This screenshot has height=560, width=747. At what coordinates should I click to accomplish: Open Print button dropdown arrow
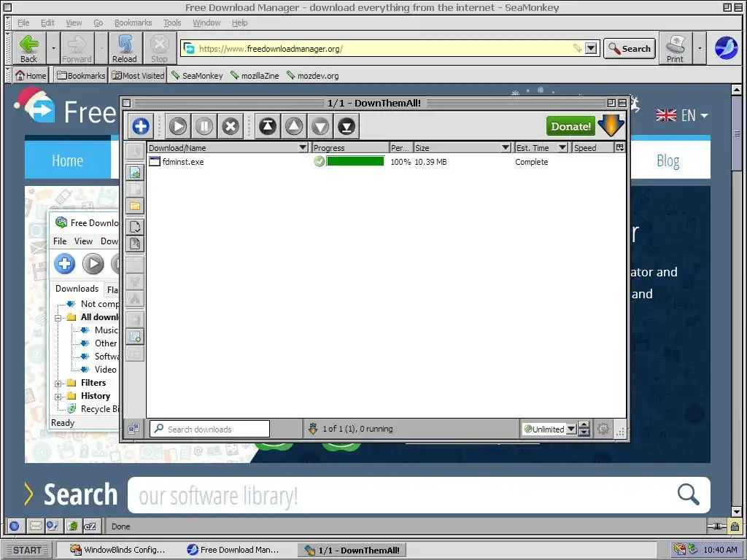pos(700,49)
